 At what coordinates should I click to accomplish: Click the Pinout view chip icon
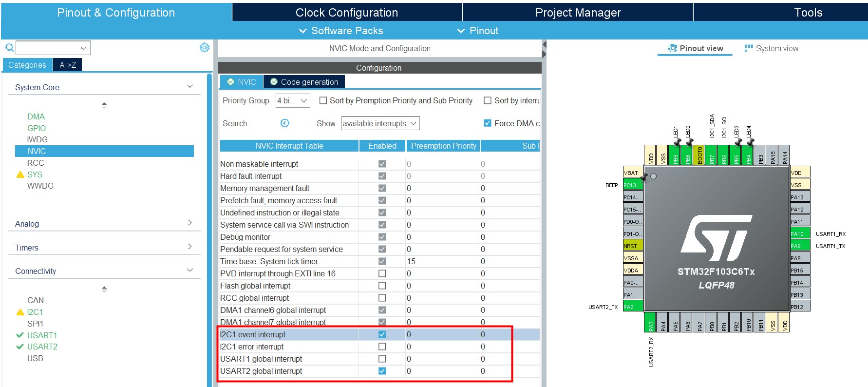[673, 48]
